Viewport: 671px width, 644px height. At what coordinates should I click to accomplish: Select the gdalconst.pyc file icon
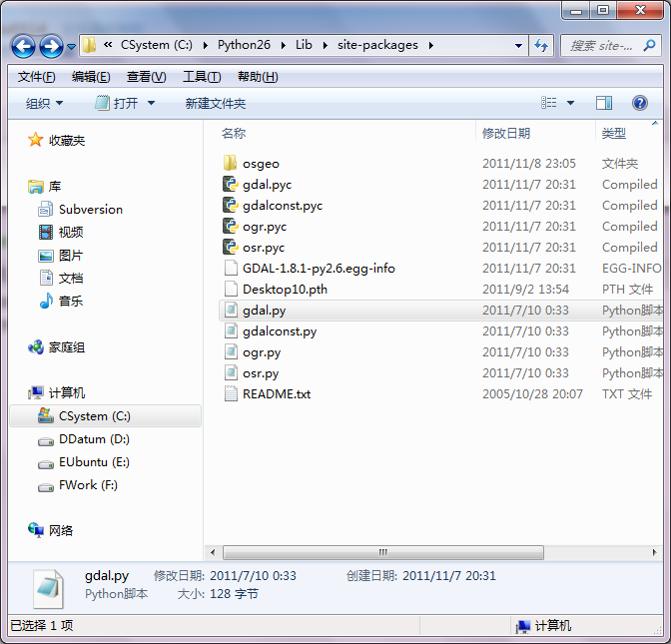[x=230, y=205]
